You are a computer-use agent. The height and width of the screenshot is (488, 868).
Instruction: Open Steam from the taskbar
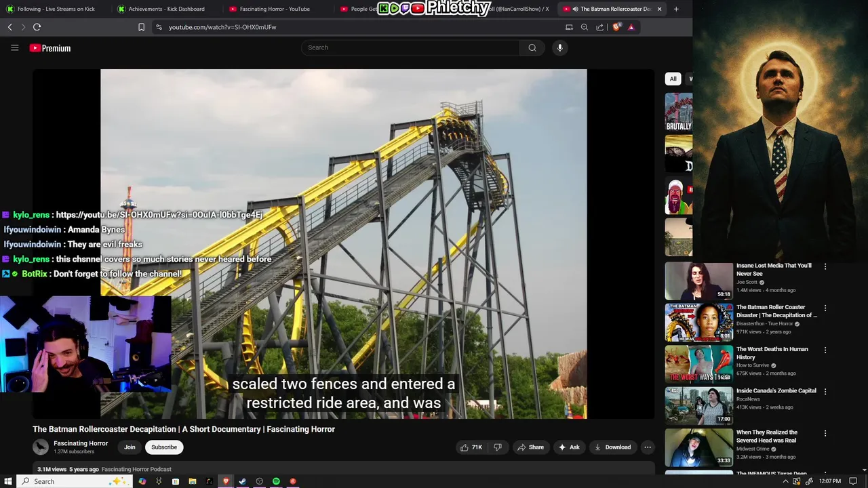[x=242, y=481]
